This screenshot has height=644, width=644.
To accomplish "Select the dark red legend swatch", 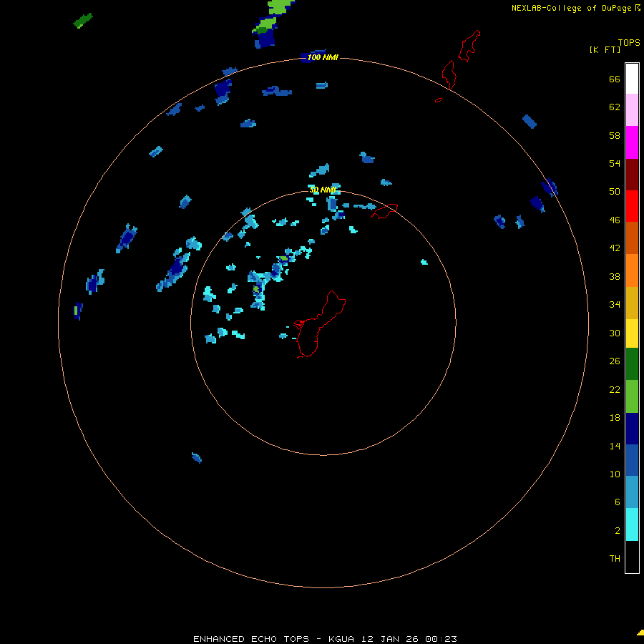I will pyautogui.click(x=632, y=175).
